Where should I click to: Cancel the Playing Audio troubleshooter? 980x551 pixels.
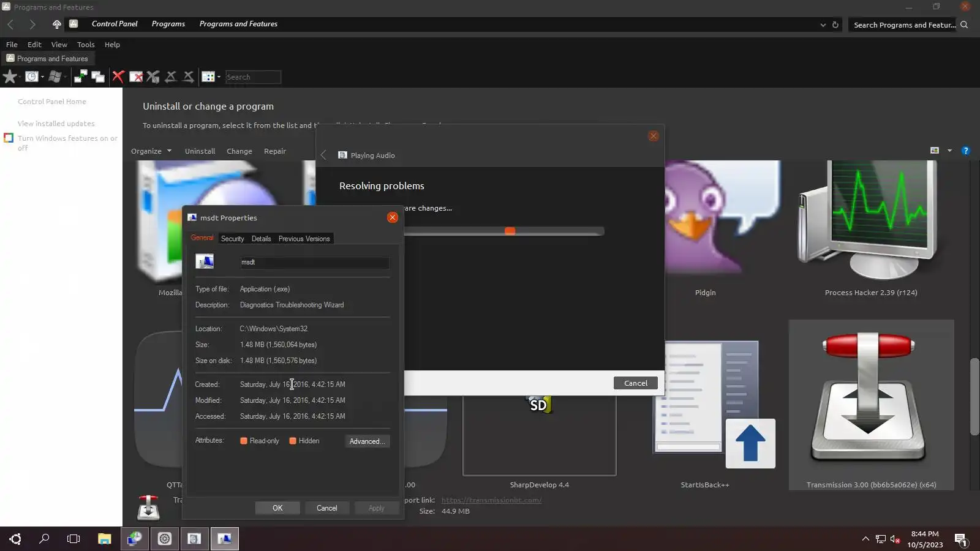636,383
